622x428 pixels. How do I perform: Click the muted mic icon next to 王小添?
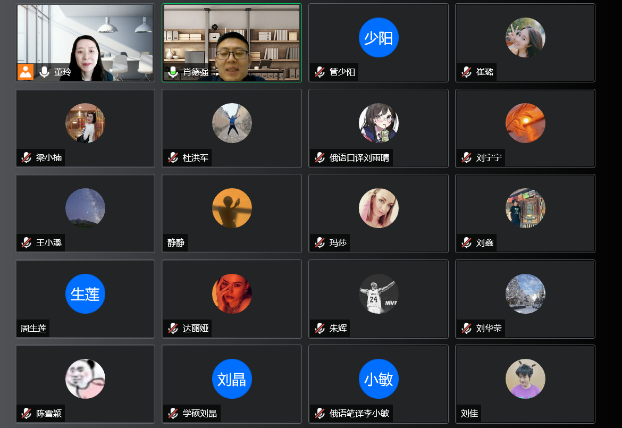27,243
